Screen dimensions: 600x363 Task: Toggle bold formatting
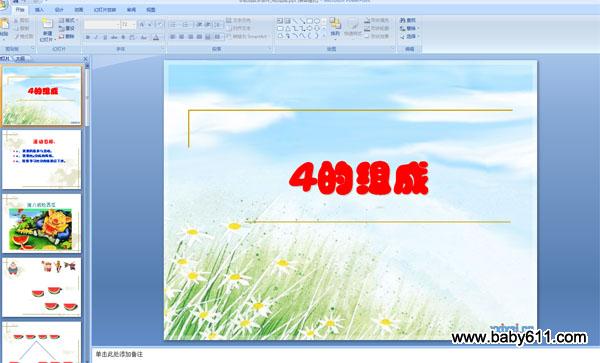point(88,37)
